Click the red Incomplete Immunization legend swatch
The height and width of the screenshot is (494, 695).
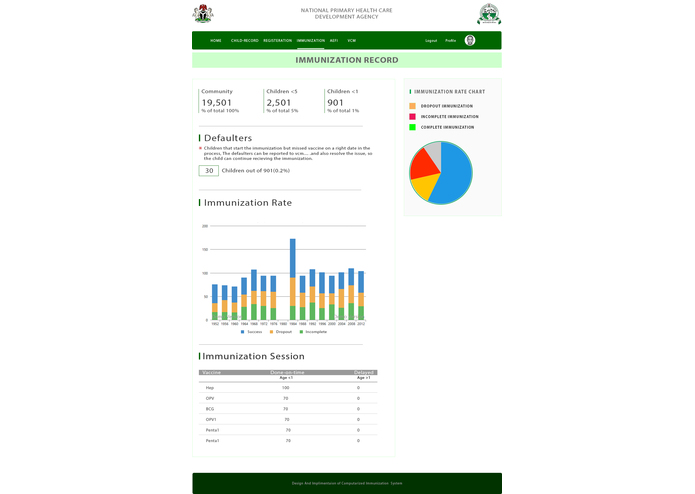coord(413,117)
